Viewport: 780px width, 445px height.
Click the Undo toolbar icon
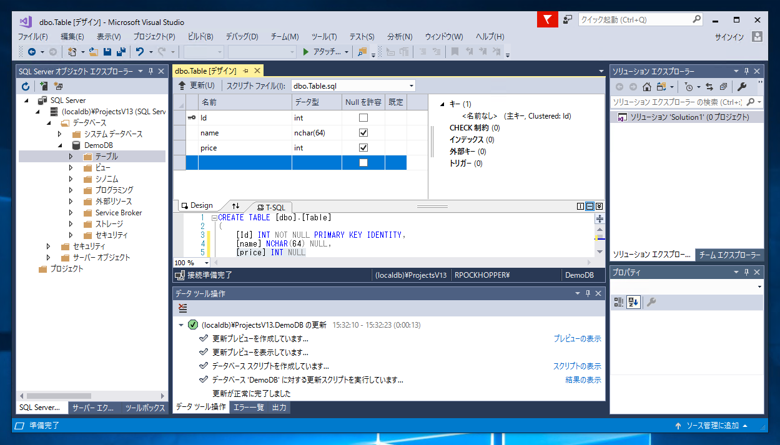(140, 52)
